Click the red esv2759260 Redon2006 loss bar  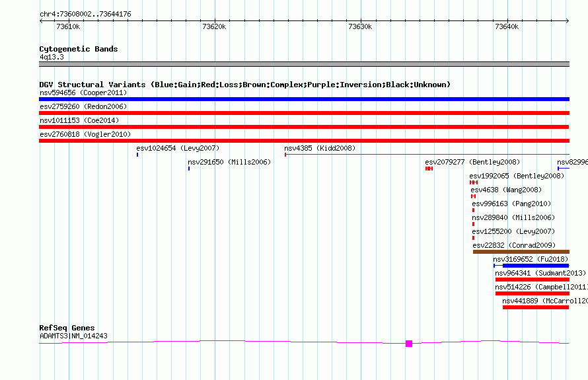point(304,113)
